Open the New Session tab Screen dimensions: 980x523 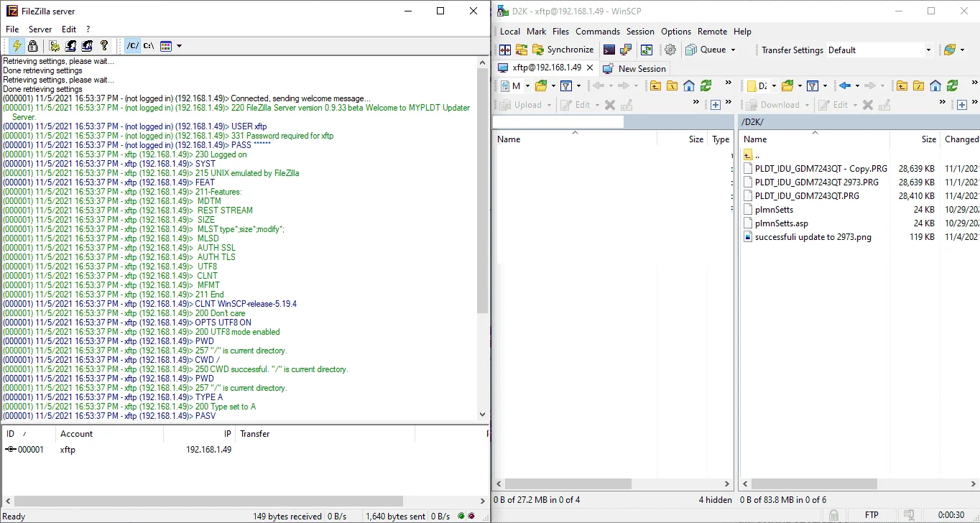pos(634,68)
